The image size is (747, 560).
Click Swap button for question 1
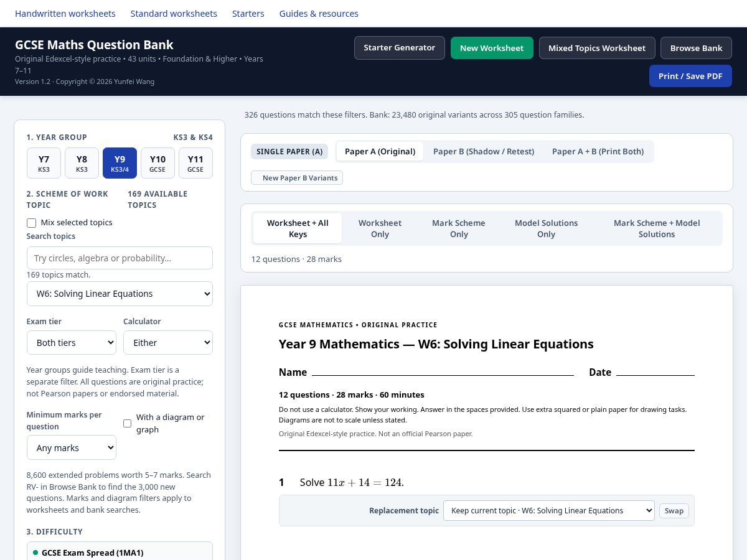click(x=674, y=511)
